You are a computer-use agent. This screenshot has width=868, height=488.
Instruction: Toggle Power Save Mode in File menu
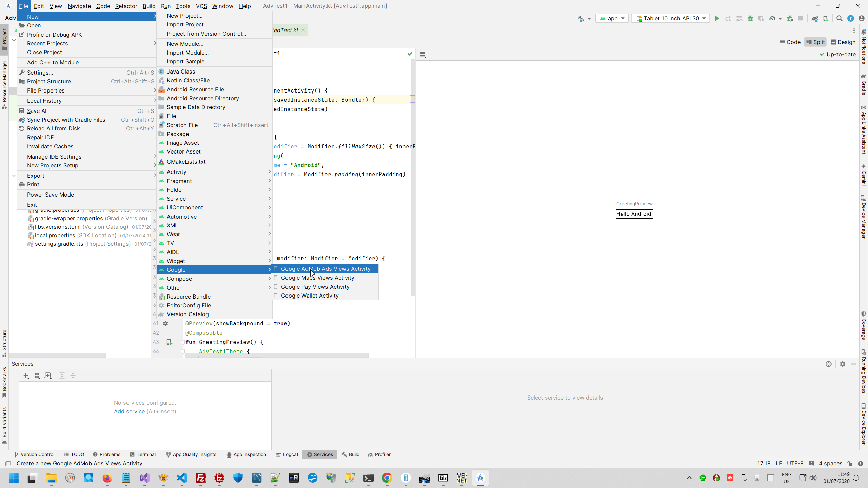[x=51, y=195]
